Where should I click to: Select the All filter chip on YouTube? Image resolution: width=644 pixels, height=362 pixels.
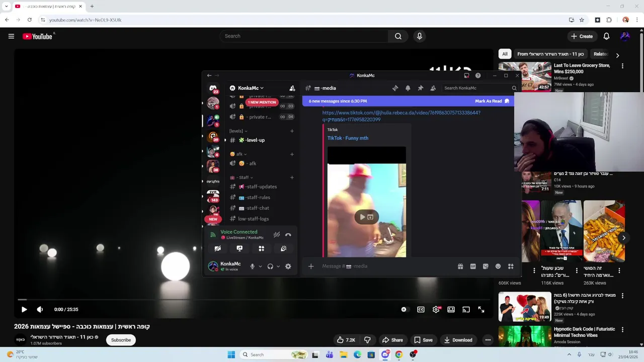coord(505,54)
